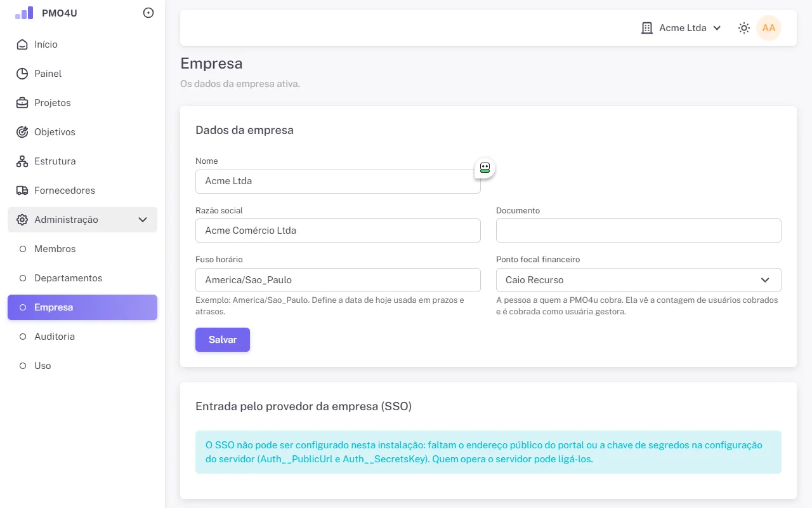
Task: Click the Projetos briefcase icon
Action: point(22,103)
